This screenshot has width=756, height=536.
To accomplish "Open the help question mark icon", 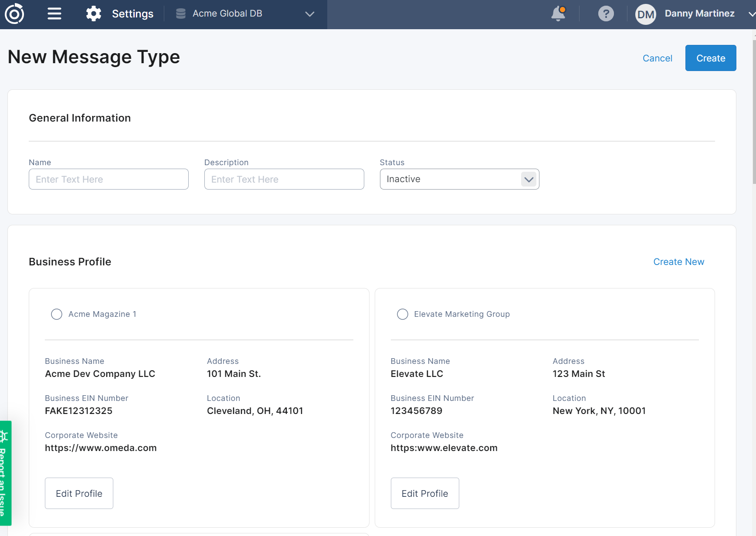I will point(606,14).
